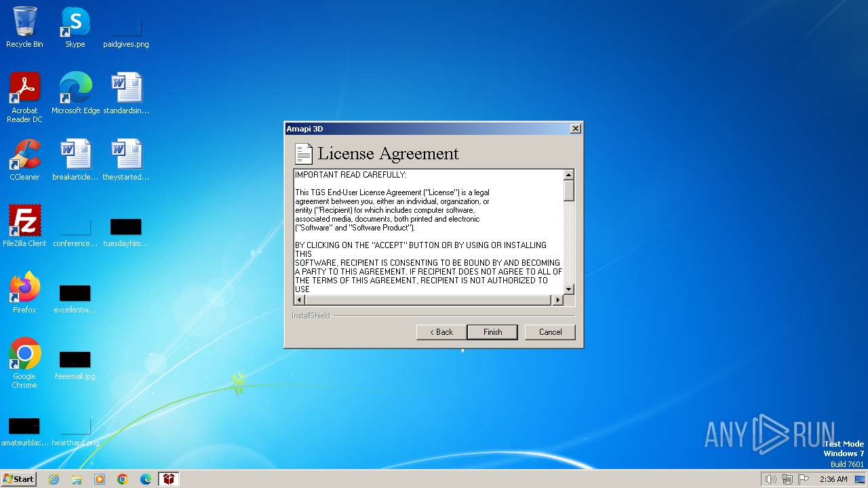Screen dimensions: 868x488
Task: Open Acrobat Reader DC shortcut
Action: pyautogui.click(x=24, y=97)
